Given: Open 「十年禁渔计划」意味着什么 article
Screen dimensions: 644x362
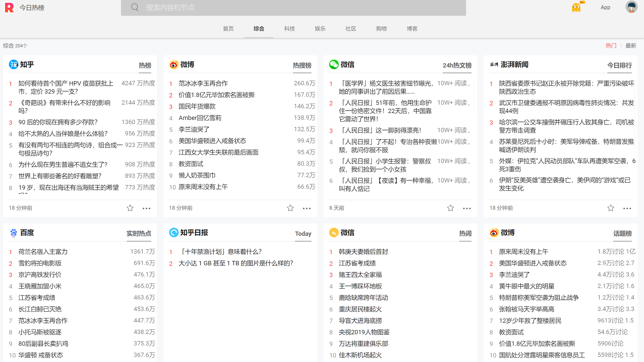Looking at the screenshot, I should (220, 252).
